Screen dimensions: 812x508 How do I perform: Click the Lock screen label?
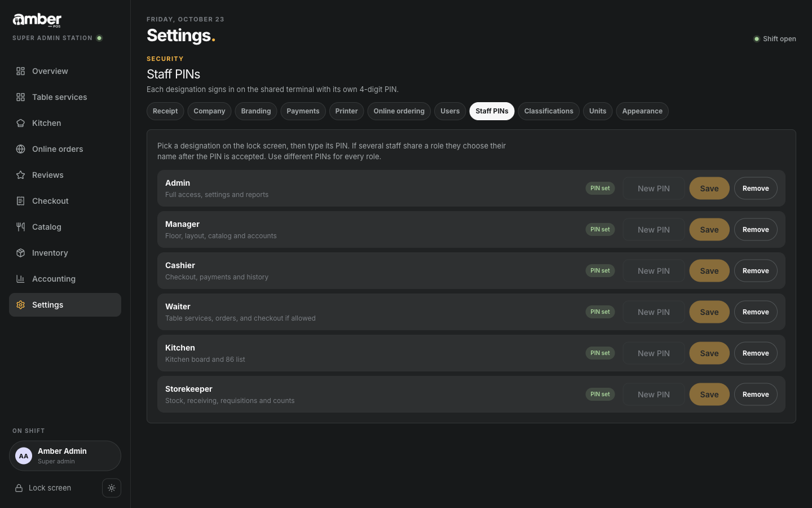pyautogui.click(x=50, y=488)
